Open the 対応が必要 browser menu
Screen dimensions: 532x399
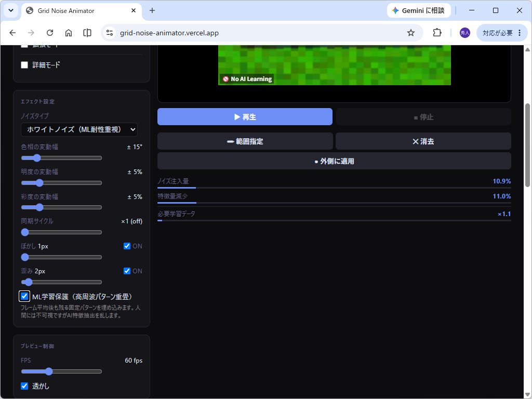click(502, 33)
